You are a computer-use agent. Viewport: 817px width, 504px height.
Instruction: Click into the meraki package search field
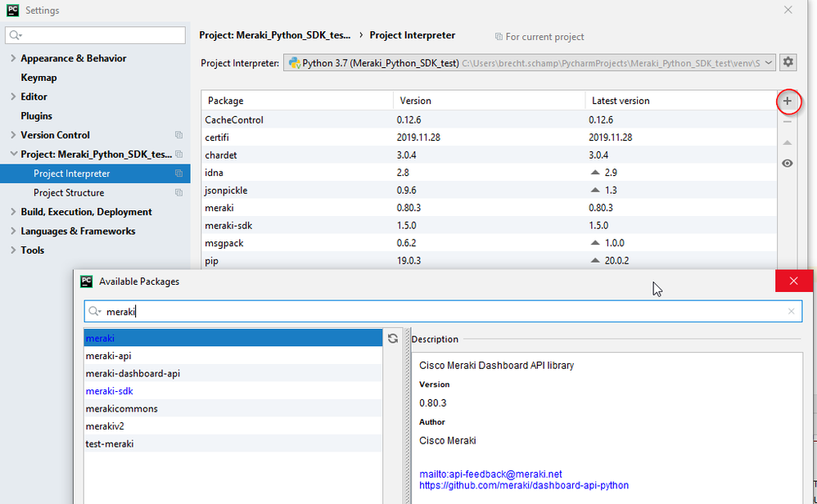[443, 312]
